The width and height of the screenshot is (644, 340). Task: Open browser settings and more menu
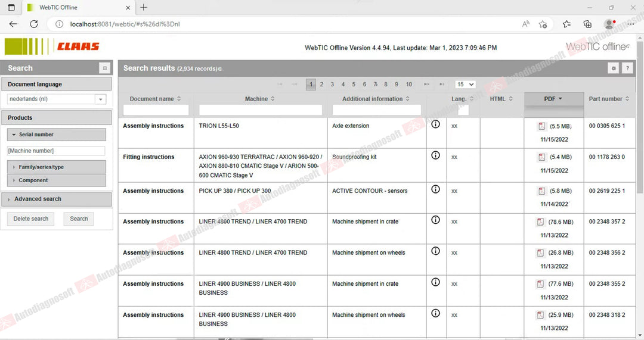point(631,24)
